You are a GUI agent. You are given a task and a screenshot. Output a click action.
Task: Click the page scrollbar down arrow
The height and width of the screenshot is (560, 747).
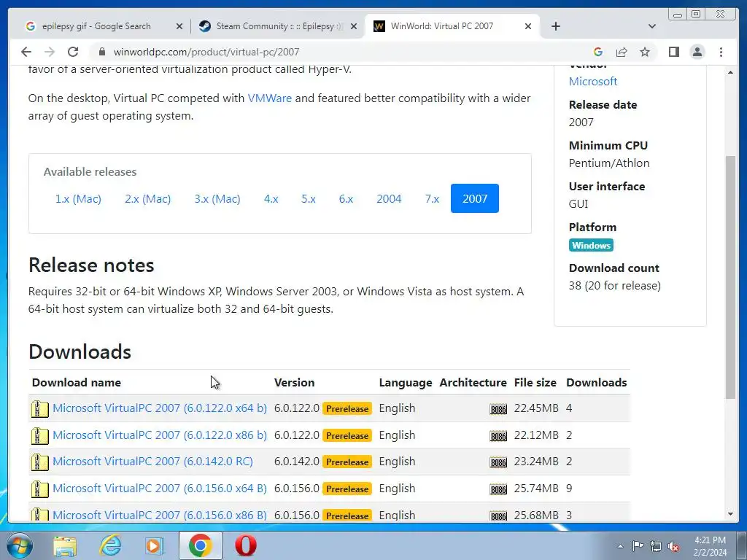click(x=730, y=514)
